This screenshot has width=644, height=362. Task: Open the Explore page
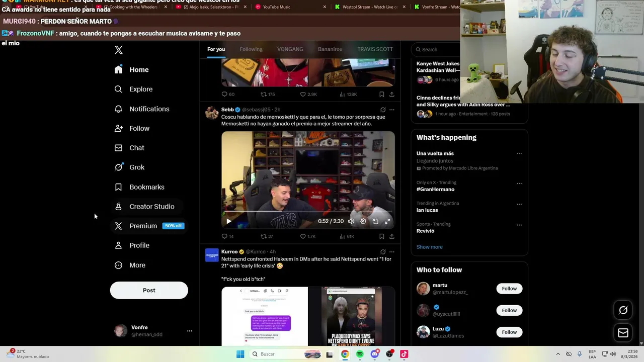click(134, 89)
